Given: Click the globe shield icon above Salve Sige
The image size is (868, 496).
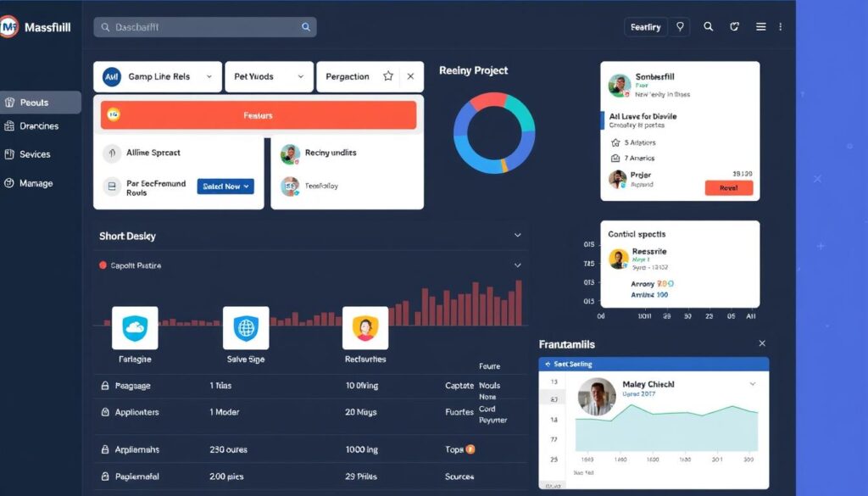Looking at the screenshot, I should tap(245, 327).
